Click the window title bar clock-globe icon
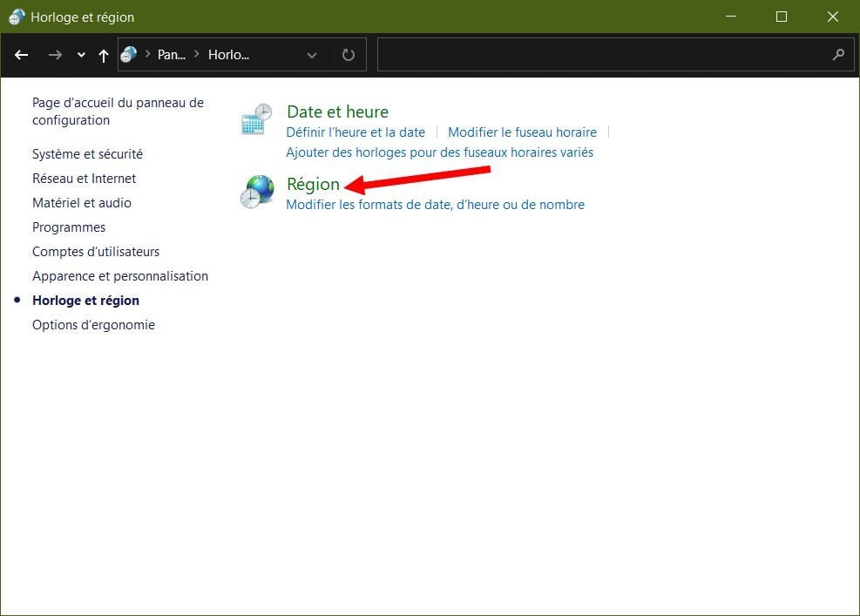 (x=17, y=17)
